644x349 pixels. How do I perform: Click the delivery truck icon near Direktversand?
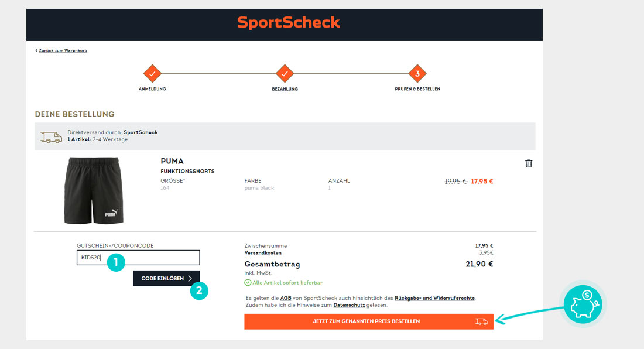[x=51, y=136]
